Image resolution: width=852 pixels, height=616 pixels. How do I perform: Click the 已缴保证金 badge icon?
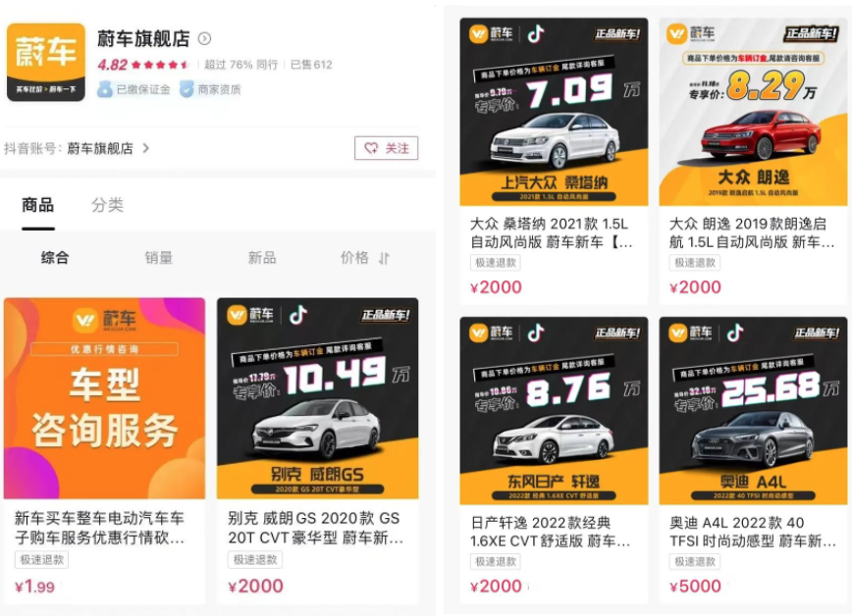105,89
